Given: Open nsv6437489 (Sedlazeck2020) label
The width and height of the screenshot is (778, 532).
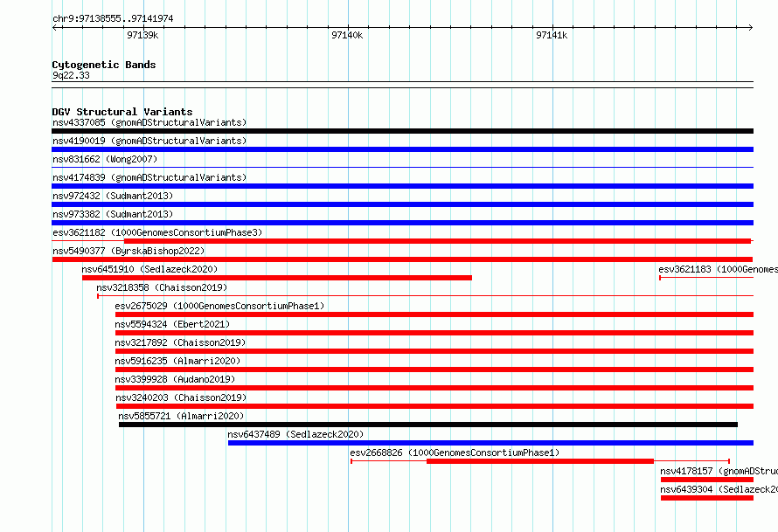Looking at the screenshot, I should pyautogui.click(x=295, y=434).
